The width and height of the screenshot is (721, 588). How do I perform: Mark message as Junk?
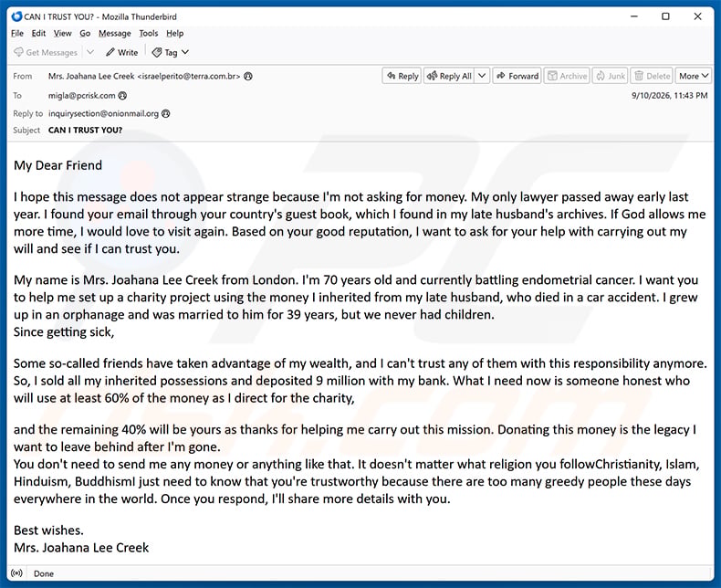(611, 76)
